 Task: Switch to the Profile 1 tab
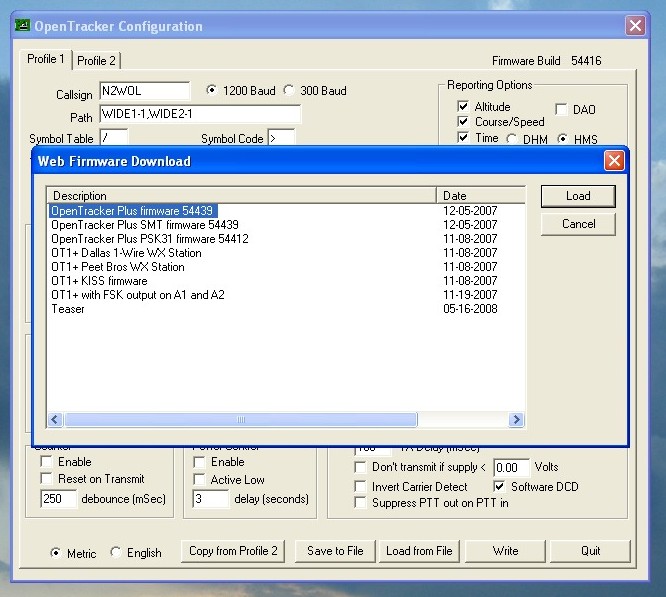[x=45, y=59]
